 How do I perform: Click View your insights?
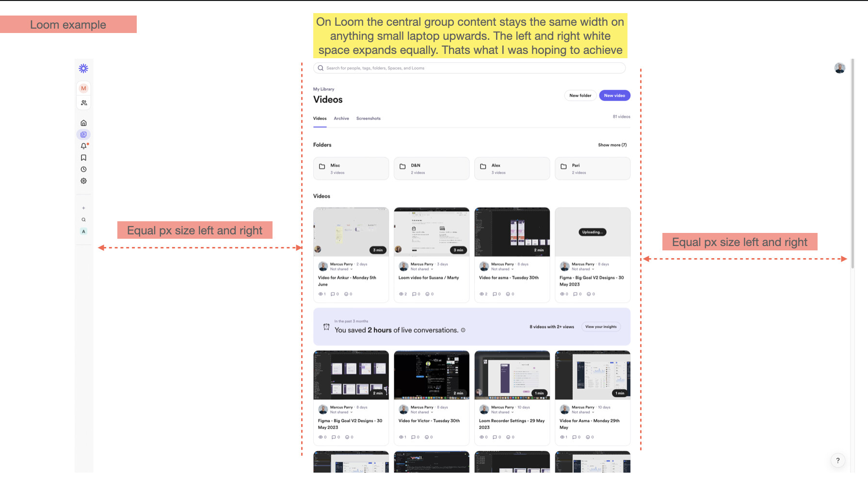point(601,327)
